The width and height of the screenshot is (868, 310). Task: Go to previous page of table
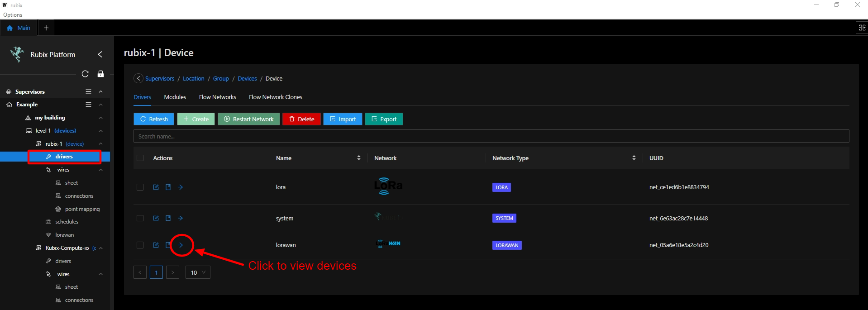(140, 272)
